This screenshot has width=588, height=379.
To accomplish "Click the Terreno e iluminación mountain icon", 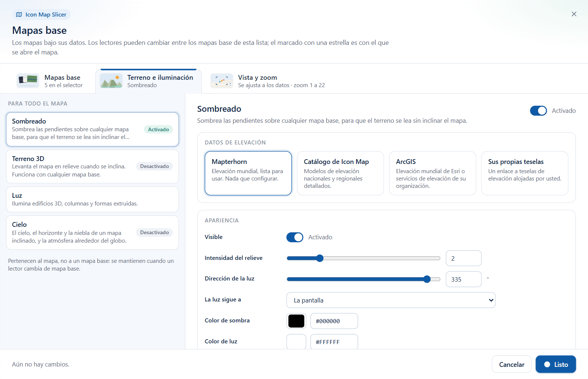I will [x=111, y=81].
